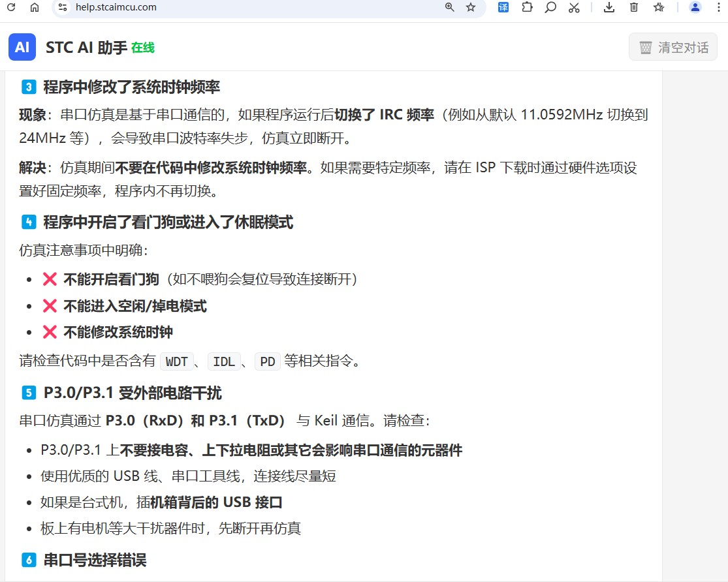Click bold text 不能进入空闲/掉电模式
This screenshot has height=582, width=728.
135,306
